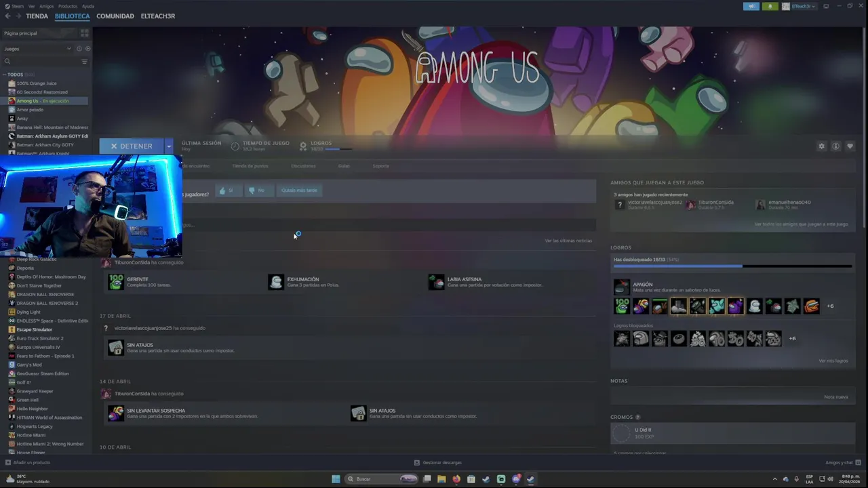This screenshot has height=488, width=868.
Task: Show the +6 more locked achievements
Action: point(792,339)
